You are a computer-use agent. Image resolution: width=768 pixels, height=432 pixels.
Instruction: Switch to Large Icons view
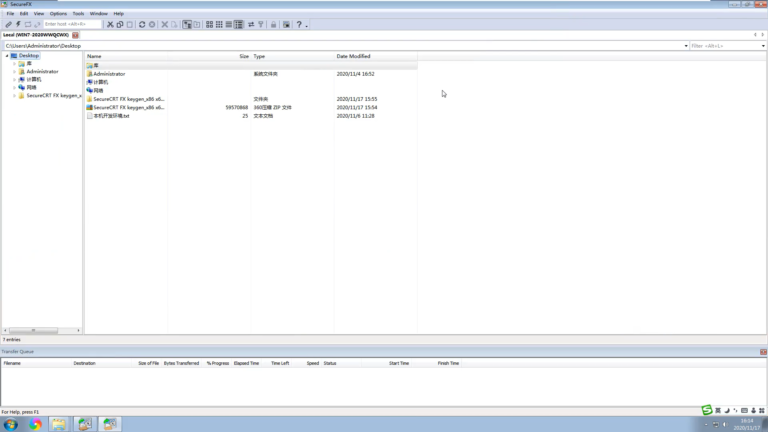pos(210,24)
